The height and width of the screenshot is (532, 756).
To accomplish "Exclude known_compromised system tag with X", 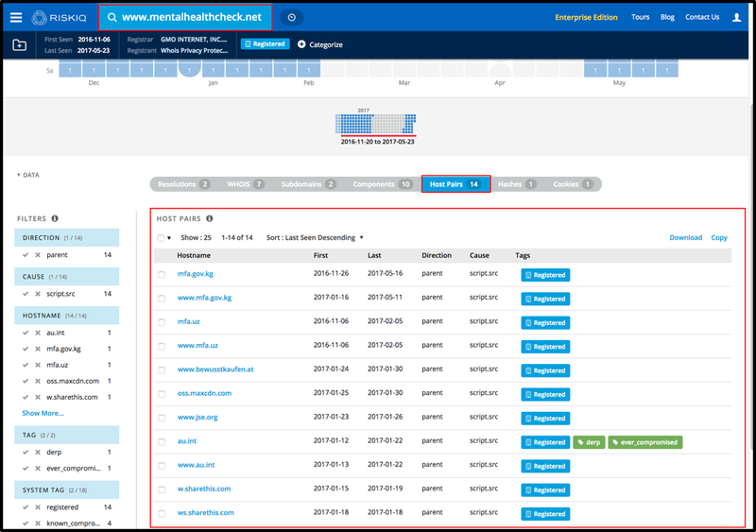I will 38,523.
